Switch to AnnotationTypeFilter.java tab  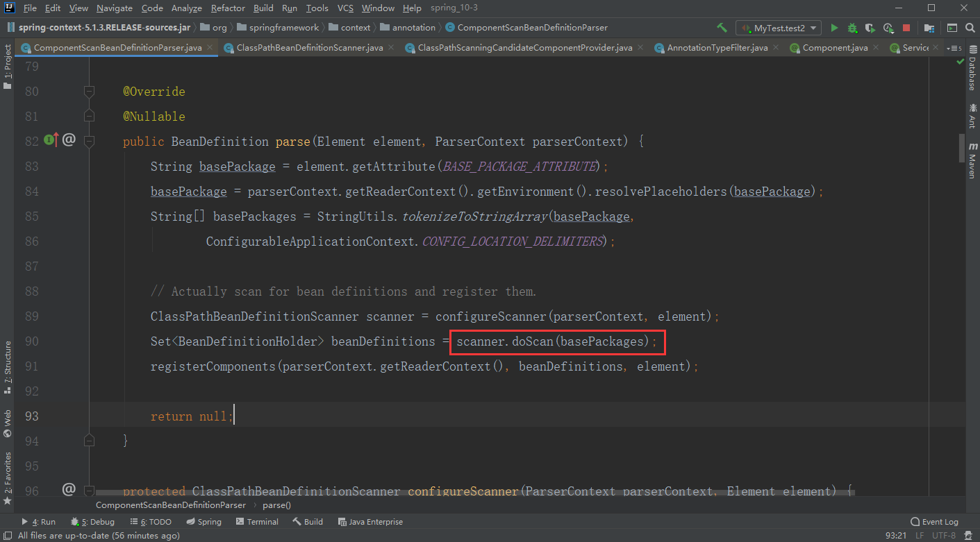click(718, 48)
